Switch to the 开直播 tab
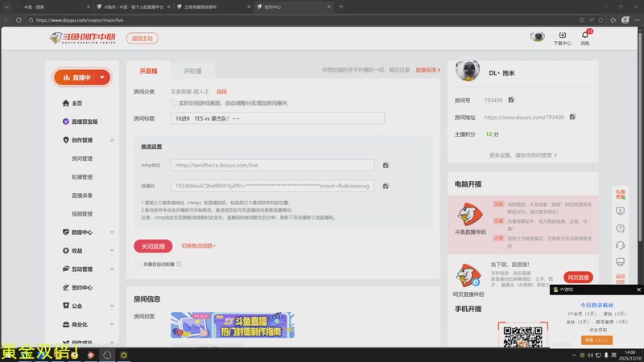 148,71
